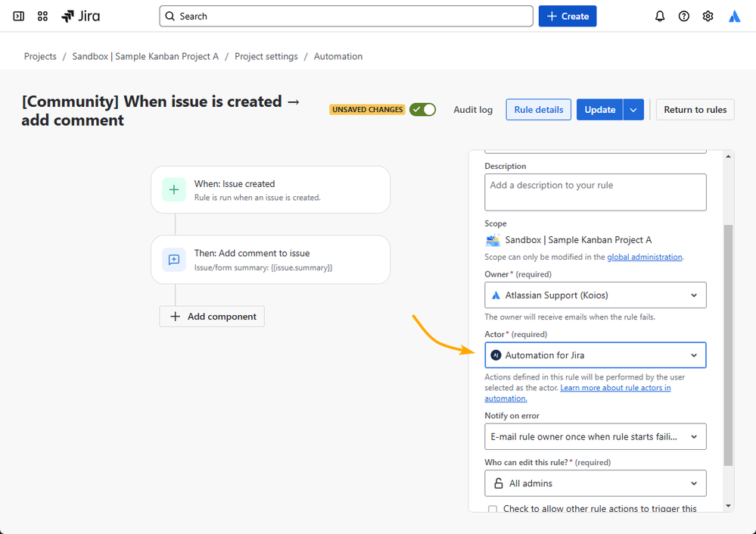Open the help question mark icon
The image size is (756, 534).
pos(683,17)
